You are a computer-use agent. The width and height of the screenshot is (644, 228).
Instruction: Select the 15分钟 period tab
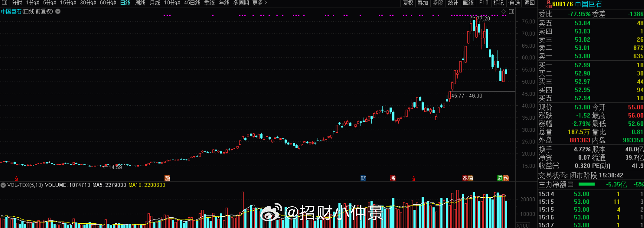(68, 3)
